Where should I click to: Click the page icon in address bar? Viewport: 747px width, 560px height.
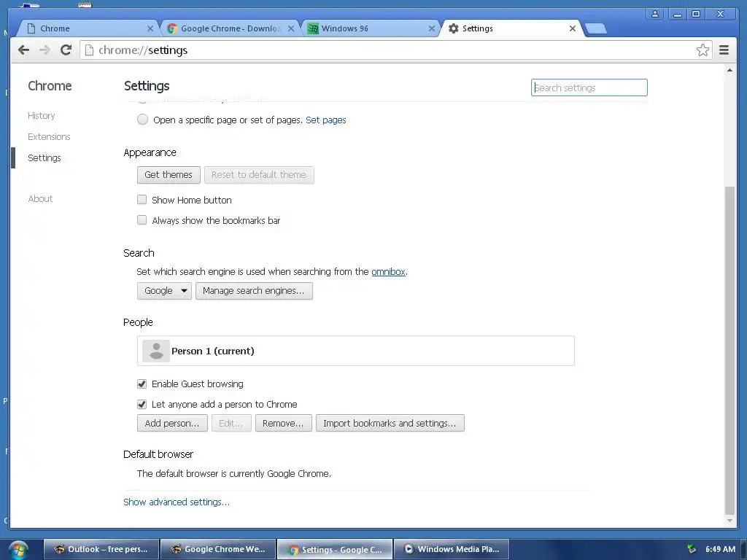pyautogui.click(x=89, y=50)
